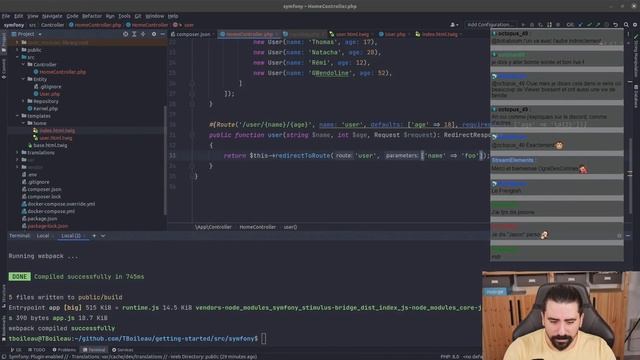Open Structure side tool window button
Viewport: 640px width, 360px height.
pos(4,295)
